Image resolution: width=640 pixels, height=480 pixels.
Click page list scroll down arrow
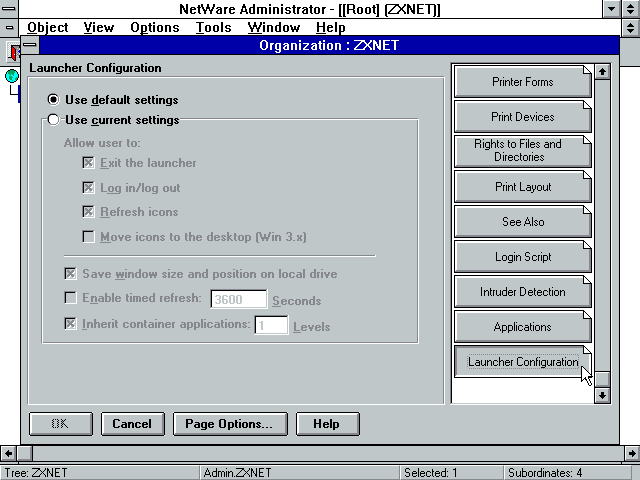pyautogui.click(x=602, y=395)
